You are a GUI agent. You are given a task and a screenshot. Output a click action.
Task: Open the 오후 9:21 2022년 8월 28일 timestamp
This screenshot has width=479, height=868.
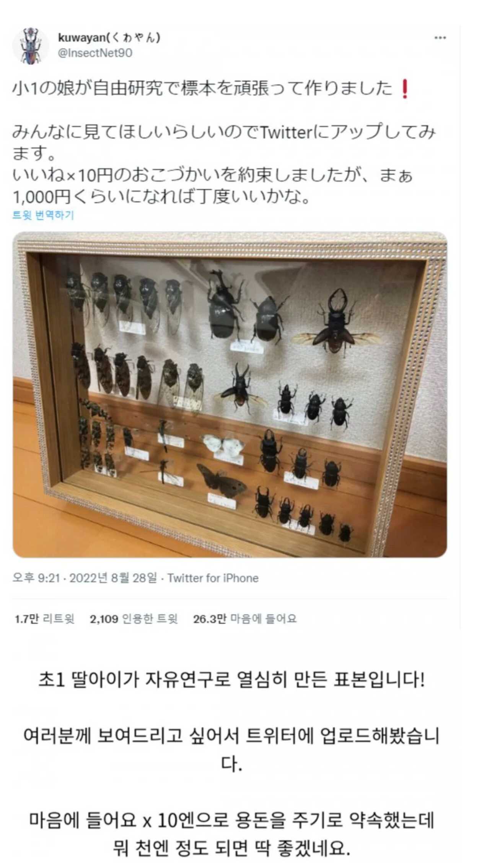point(85,578)
